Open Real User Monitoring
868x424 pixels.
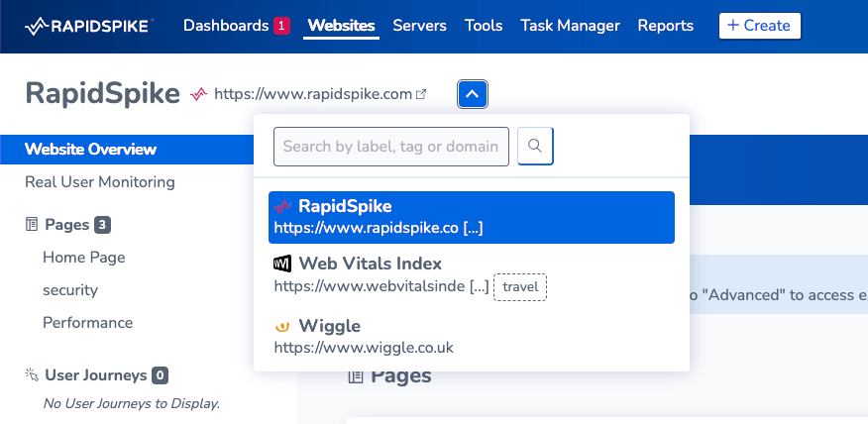(x=100, y=182)
